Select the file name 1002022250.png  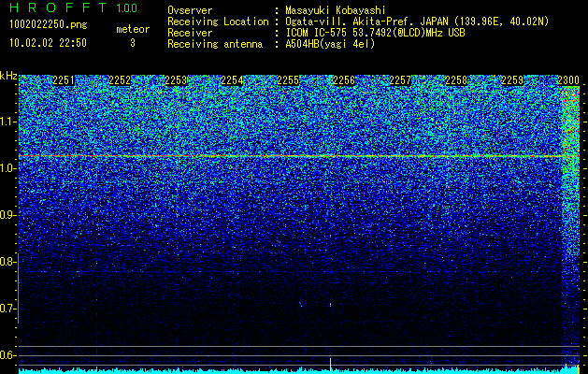[49, 25]
